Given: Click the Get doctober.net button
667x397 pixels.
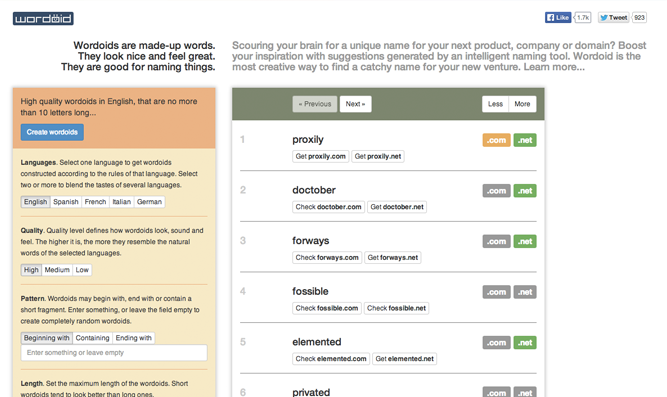Looking at the screenshot, I should (397, 207).
